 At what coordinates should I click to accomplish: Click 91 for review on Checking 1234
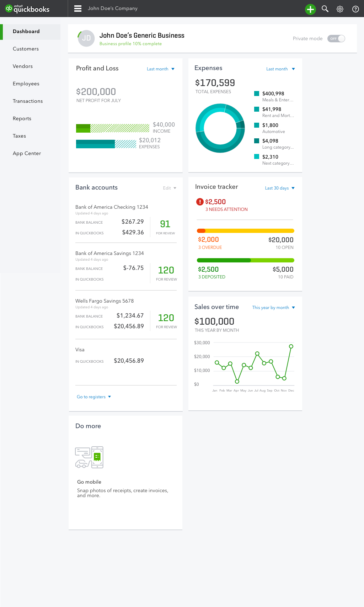pyautogui.click(x=165, y=227)
